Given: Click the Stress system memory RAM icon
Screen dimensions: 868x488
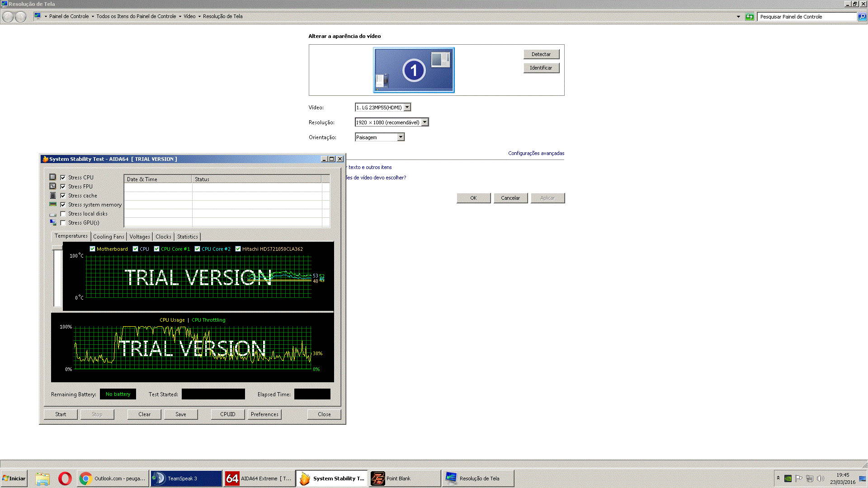Looking at the screenshot, I should pyautogui.click(x=53, y=204).
